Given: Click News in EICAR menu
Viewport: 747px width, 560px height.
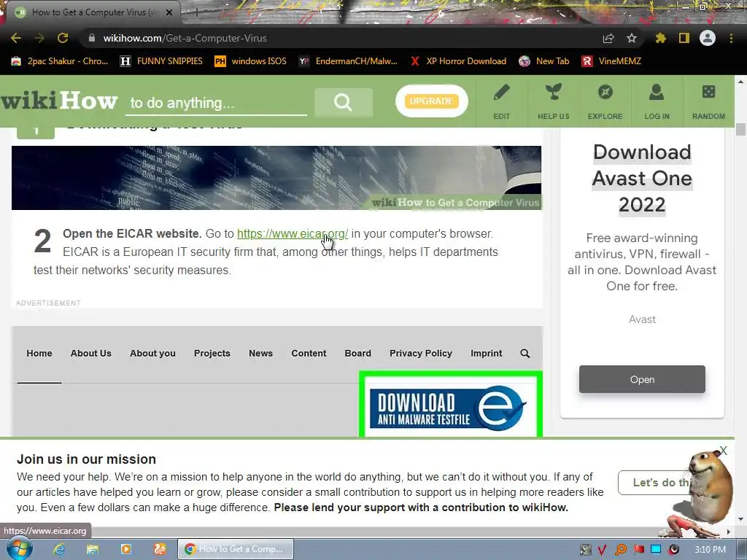Looking at the screenshot, I should (x=260, y=354).
